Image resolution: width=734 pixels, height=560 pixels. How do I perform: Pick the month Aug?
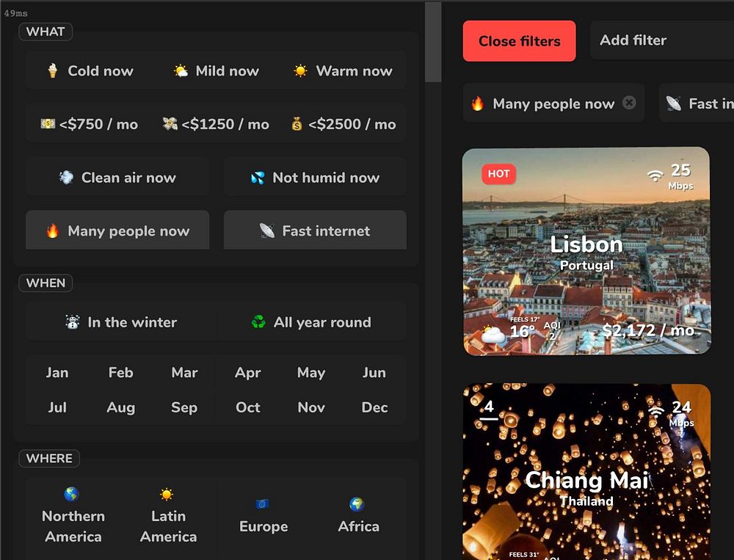click(121, 407)
